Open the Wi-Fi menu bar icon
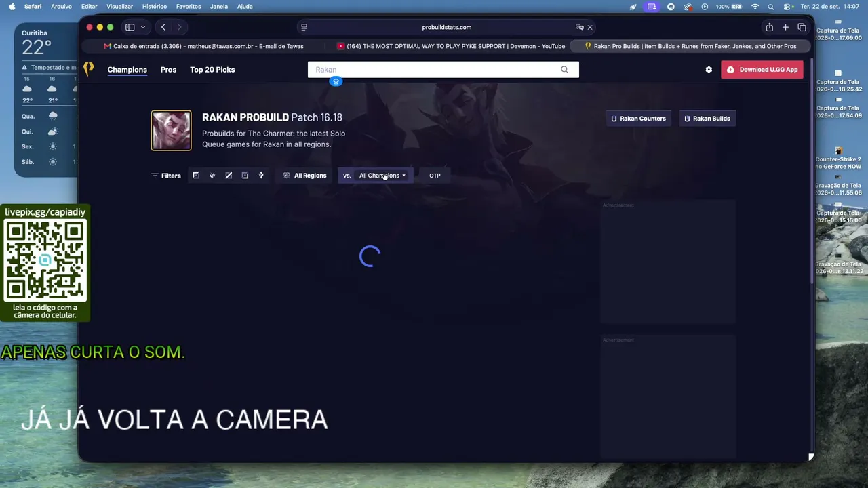The image size is (868, 488). tap(755, 7)
